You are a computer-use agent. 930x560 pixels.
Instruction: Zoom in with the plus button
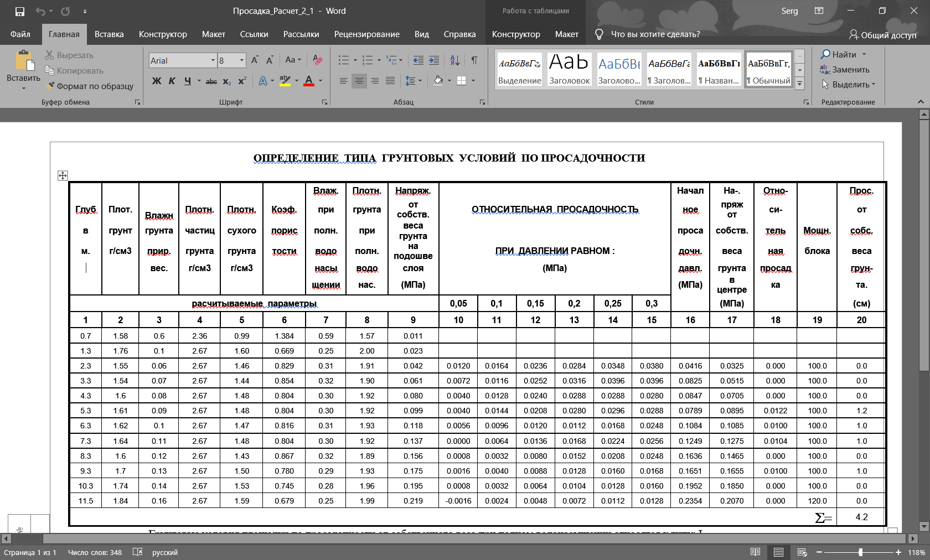[x=898, y=552]
